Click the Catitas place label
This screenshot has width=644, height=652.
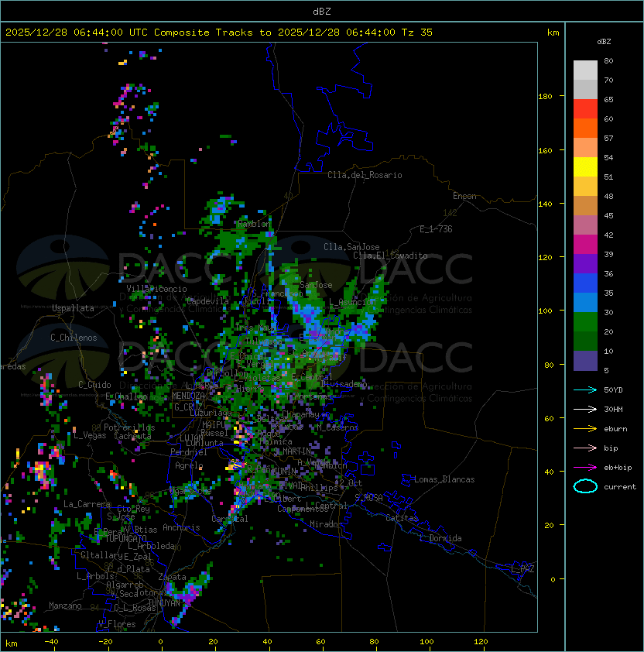(x=402, y=518)
